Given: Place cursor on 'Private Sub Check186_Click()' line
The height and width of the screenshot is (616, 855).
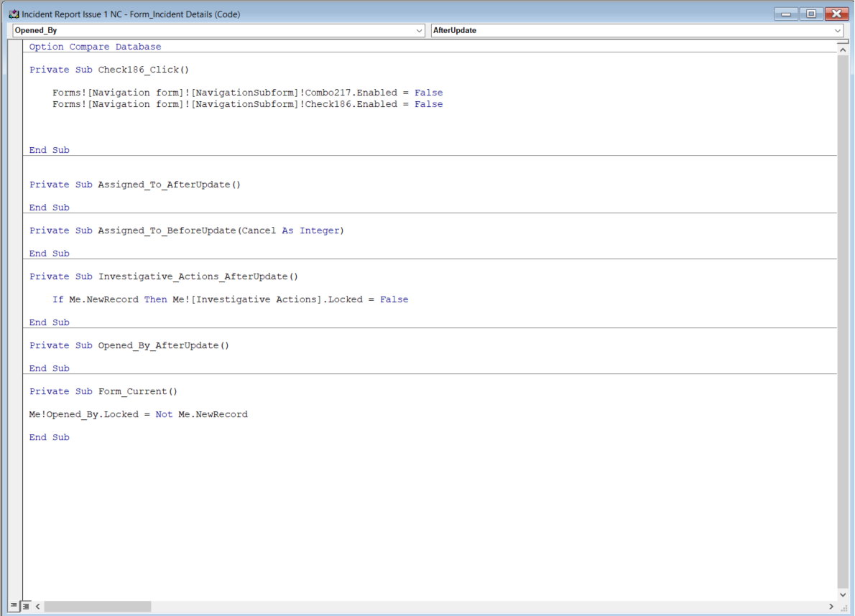Looking at the screenshot, I should coord(109,70).
